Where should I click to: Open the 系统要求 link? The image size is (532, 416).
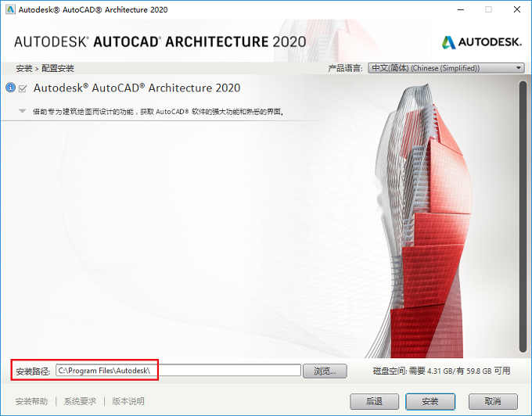80,401
